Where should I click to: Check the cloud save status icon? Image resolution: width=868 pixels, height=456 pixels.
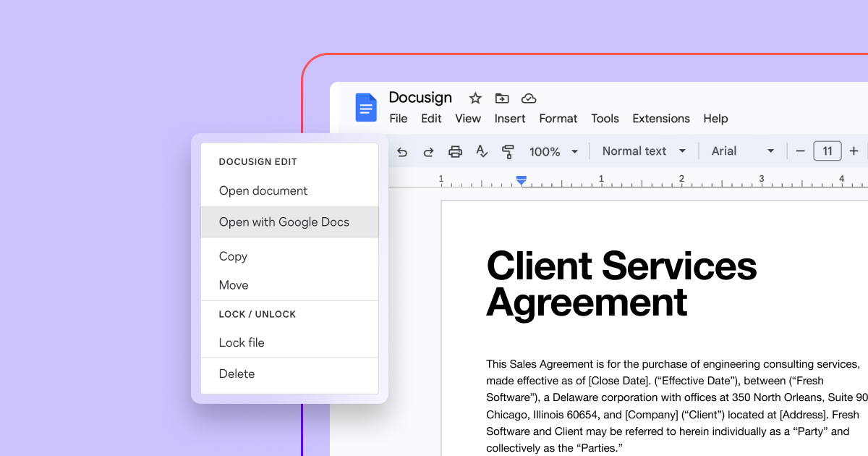(x=529, y=98)
